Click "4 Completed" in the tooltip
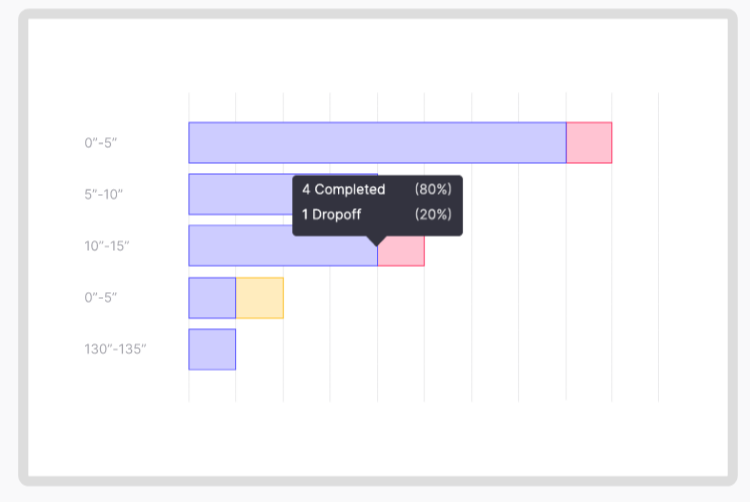The width and height of the screenshot is (750, 502). click(x=344, y=189)
